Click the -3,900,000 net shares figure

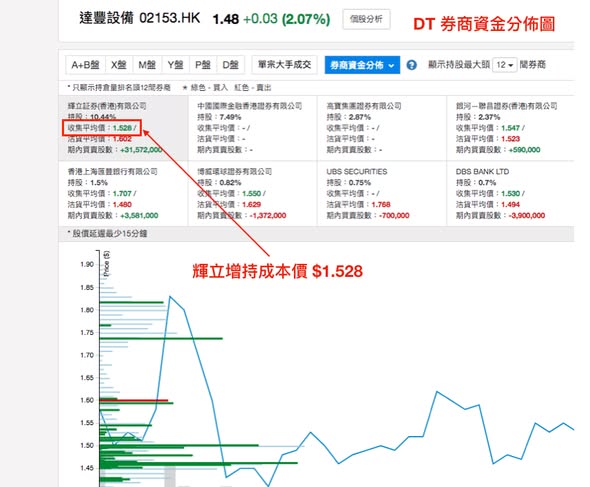tap(526, 216)
